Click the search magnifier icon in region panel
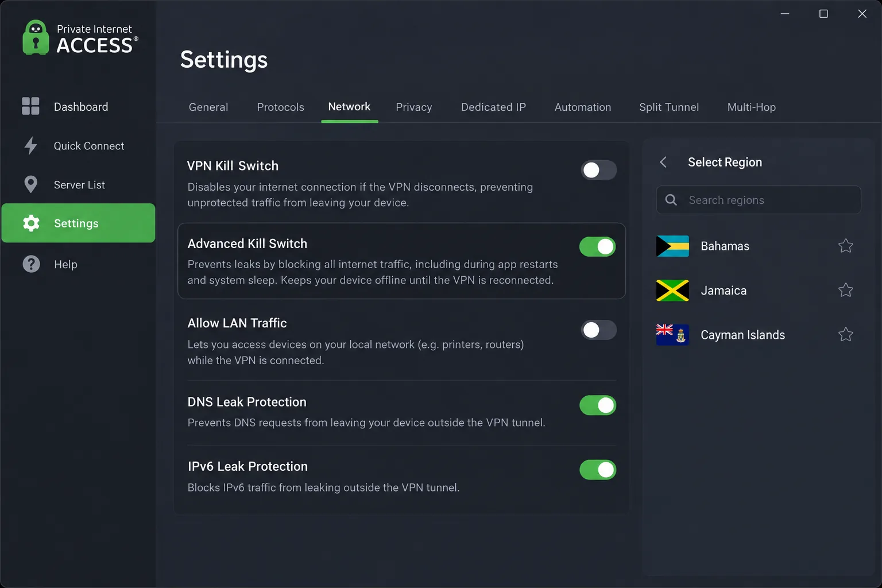Screen dimensions: 882x588 pos(671,200)
